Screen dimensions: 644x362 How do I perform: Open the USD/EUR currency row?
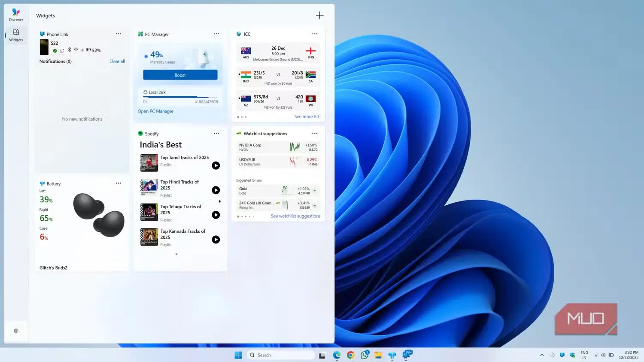tap(278, 162)
